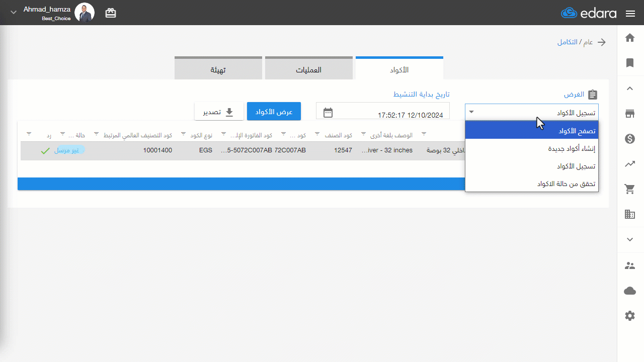Switch to the العمليات tab
The width and height of the screenshot is (644, 362).
[309, 68]
